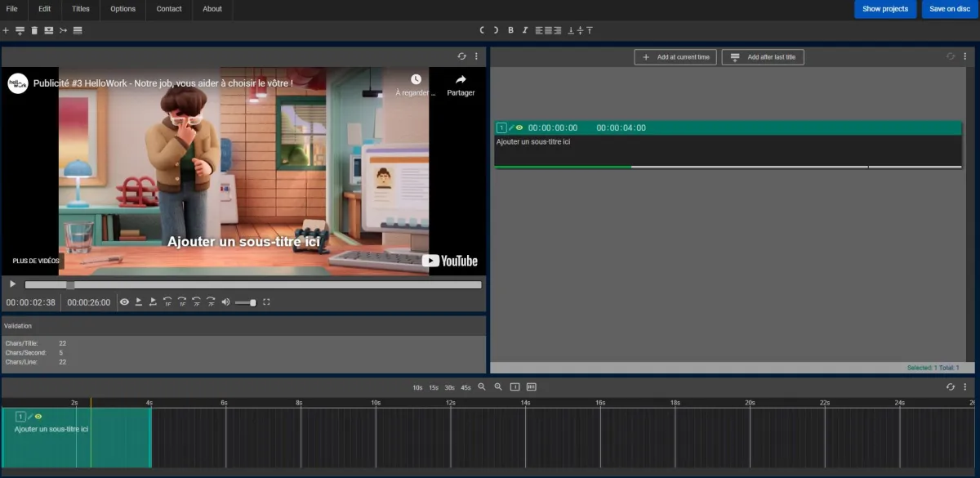The height and width of the screenshot is (478, 980).
Task: Open the timeline three-dot menu
Action: [965, 386]
